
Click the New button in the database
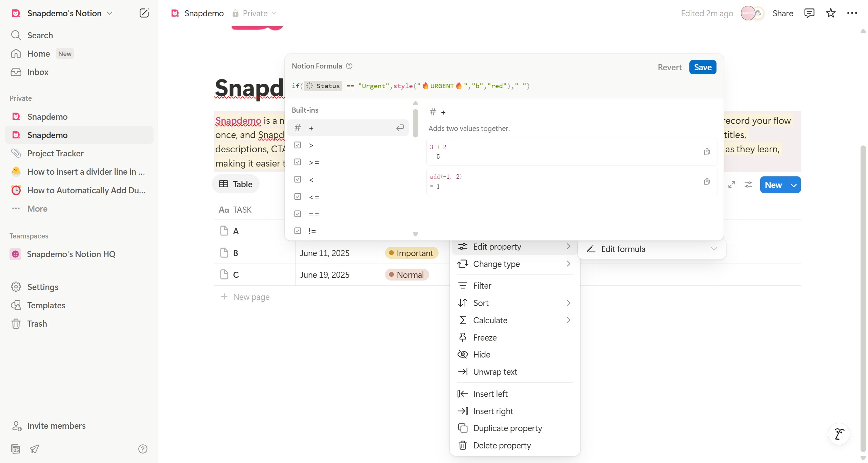pos(773,185)
